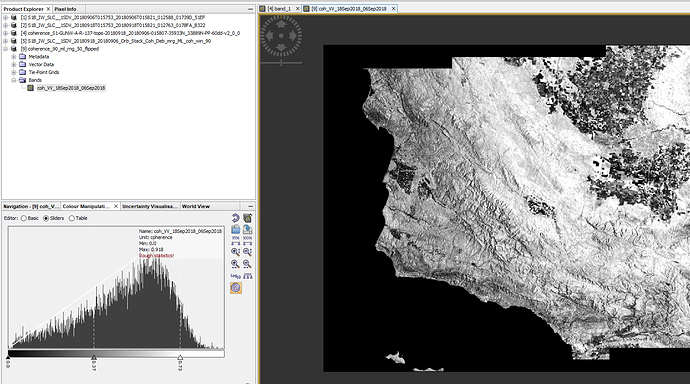Minimize the Colour Manipulation panel group

[250, 206]
